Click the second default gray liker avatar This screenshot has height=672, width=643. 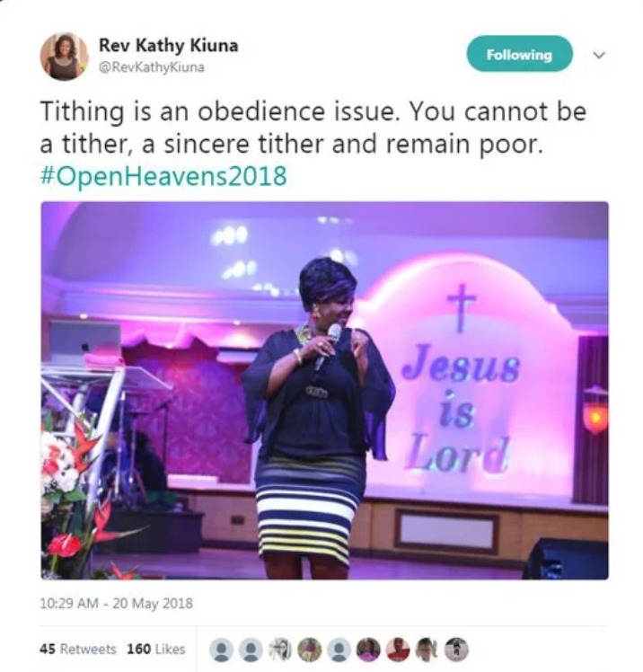(251, 650)
